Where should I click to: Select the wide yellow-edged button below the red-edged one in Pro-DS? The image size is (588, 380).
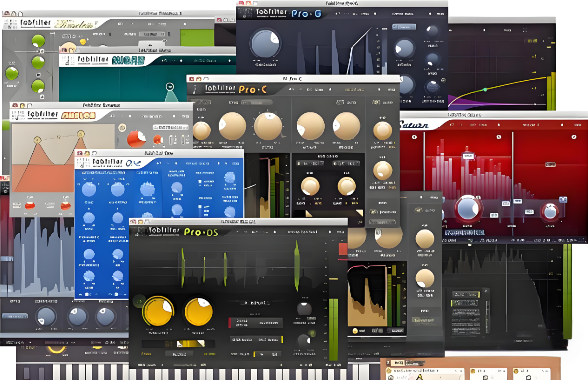[x=256, y=339]
